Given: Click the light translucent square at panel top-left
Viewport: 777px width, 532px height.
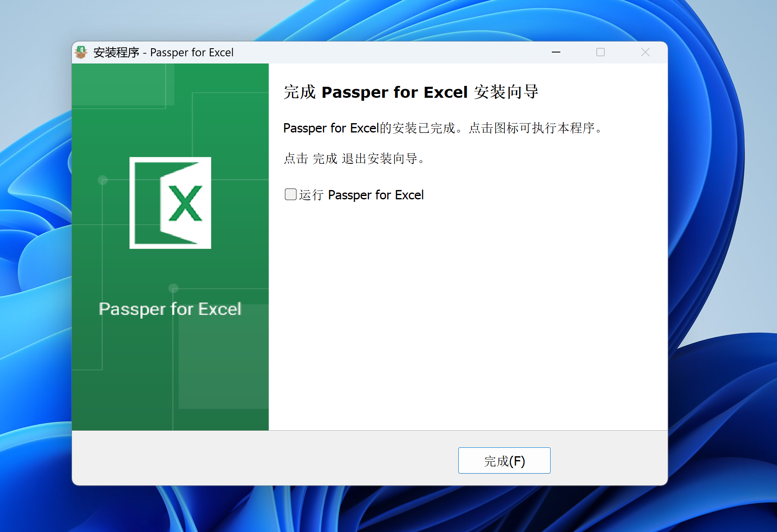Looking at the screenshot, I should point(123,85).
